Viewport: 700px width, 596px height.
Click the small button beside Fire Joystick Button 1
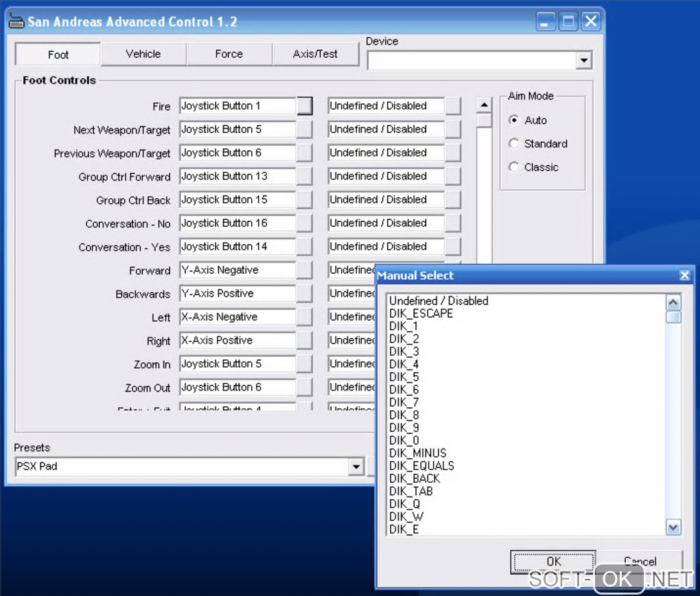tap(305, 106)
